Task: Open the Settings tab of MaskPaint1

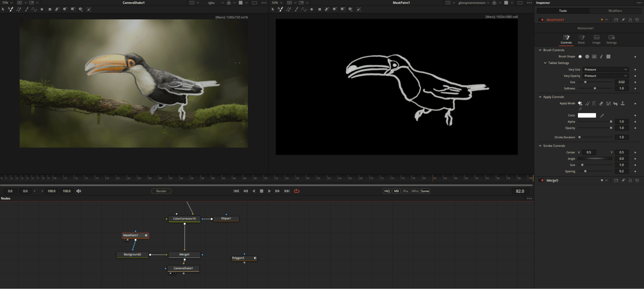Action: click(x=611, y=40)
